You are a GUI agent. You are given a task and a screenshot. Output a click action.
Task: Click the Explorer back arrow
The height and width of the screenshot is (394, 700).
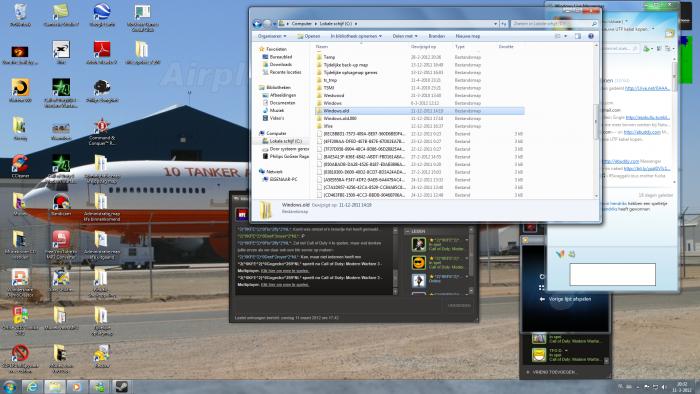(257, 24)
